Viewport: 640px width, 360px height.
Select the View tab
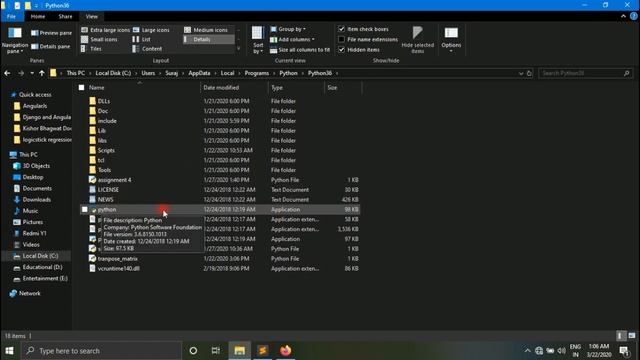pyautogui.click(x=91, y=16)
